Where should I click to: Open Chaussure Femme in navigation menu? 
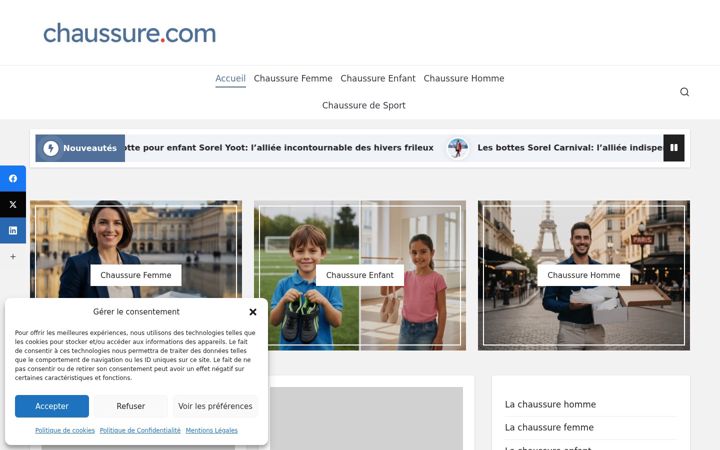[x=293, y=79]
